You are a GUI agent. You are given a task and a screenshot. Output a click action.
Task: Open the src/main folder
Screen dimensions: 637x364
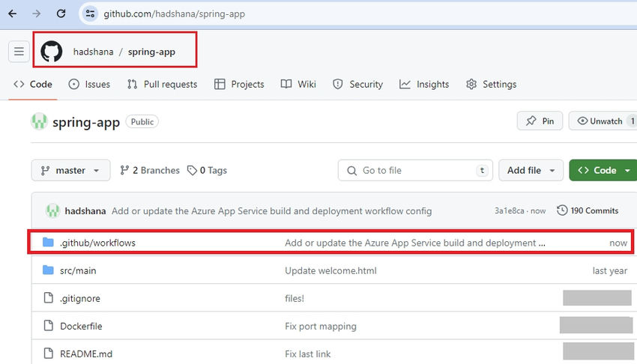coord(78,270)
